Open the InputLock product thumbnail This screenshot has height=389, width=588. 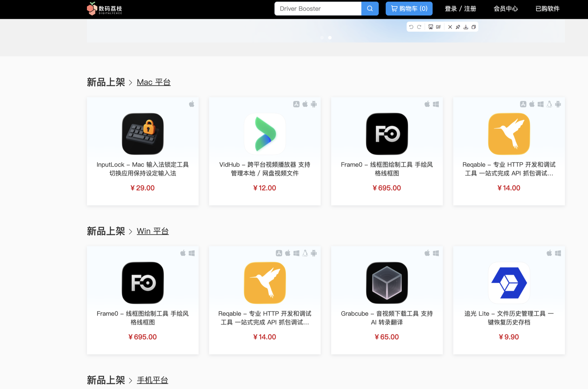(143, 134)
